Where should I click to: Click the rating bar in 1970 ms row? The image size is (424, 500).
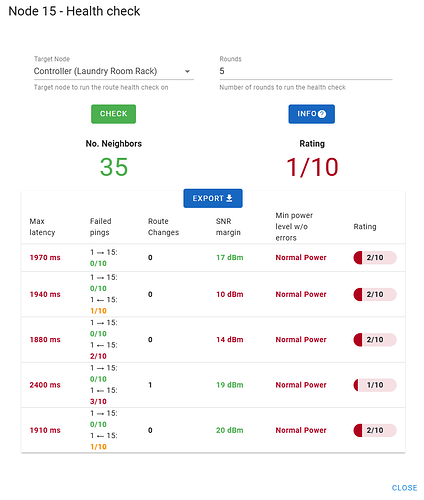[375, 258]
